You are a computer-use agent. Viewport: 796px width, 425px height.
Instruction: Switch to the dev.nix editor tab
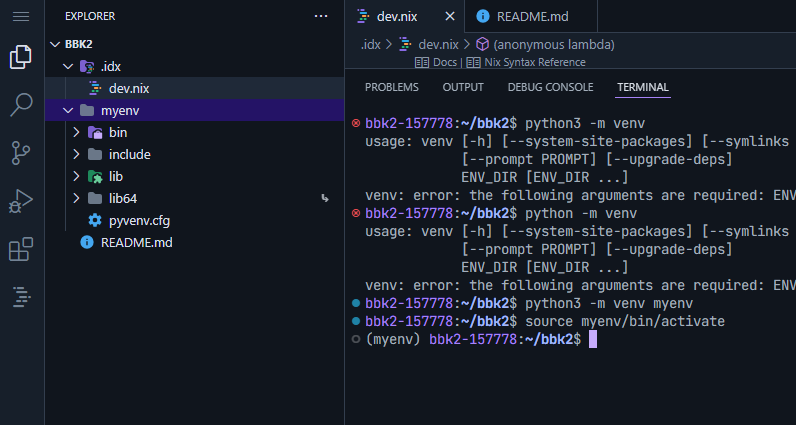tap(405, 16)
